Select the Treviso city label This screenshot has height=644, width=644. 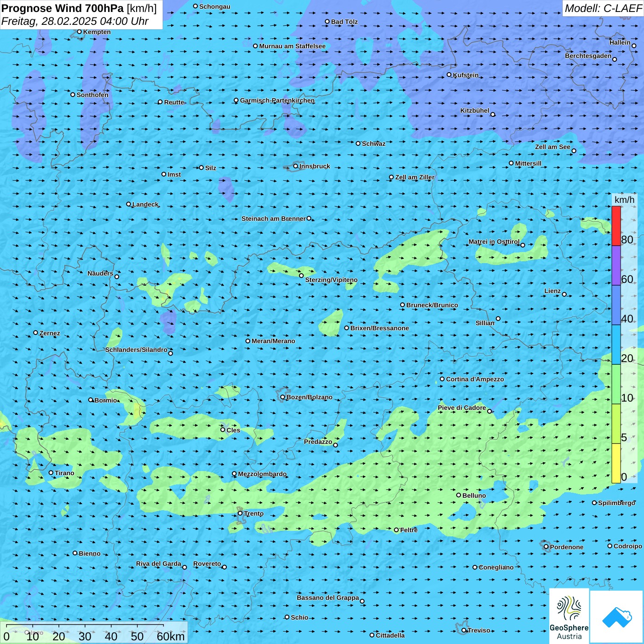click(479, 630)
